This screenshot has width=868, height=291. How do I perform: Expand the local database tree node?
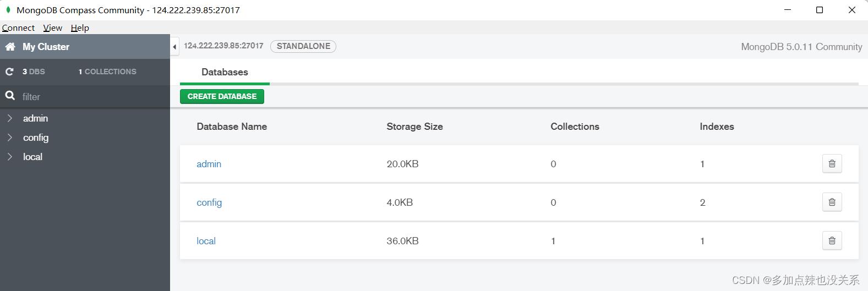tap(10, 157)
